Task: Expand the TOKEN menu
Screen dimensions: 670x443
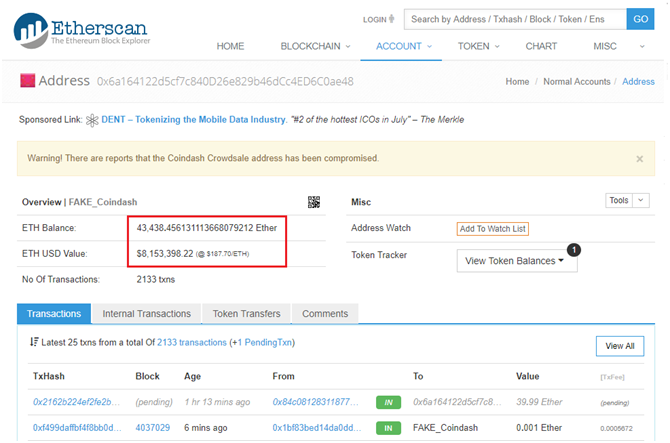Action: [479, 46]
